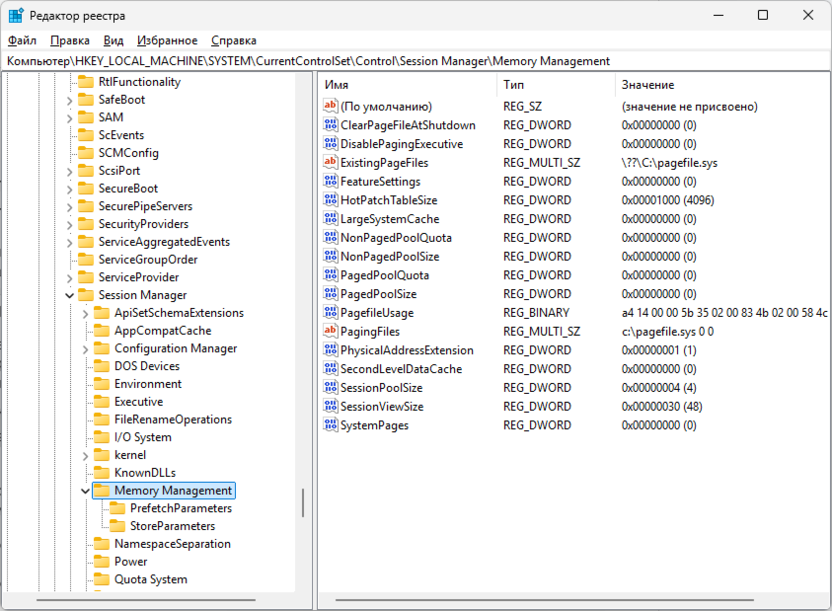Expand the Configuration Manager key

coord(85,349)
